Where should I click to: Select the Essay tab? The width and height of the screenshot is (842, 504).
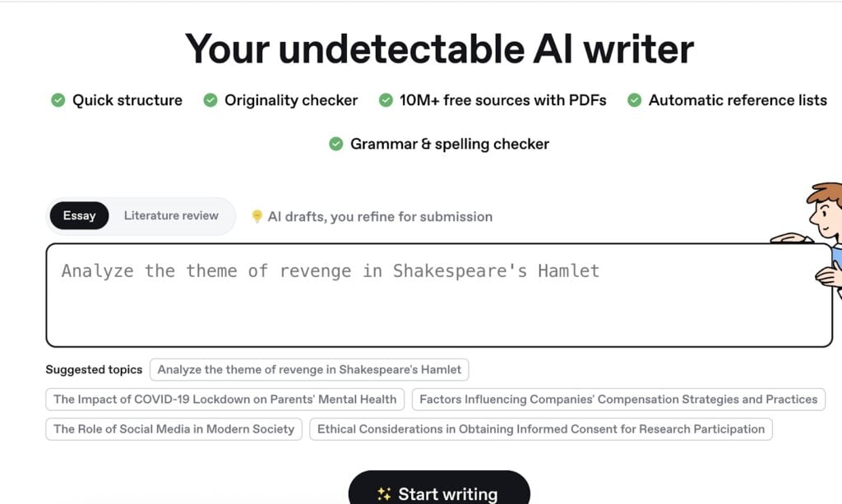(x=78, y=215)
